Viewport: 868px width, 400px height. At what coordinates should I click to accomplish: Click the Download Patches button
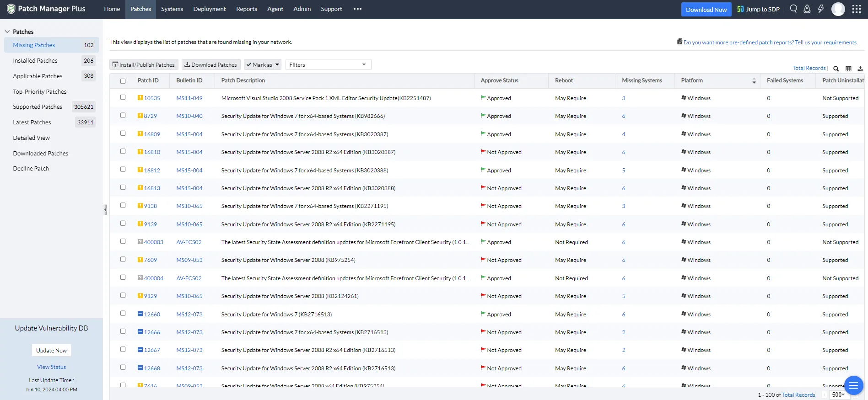(x=211, y=64)
